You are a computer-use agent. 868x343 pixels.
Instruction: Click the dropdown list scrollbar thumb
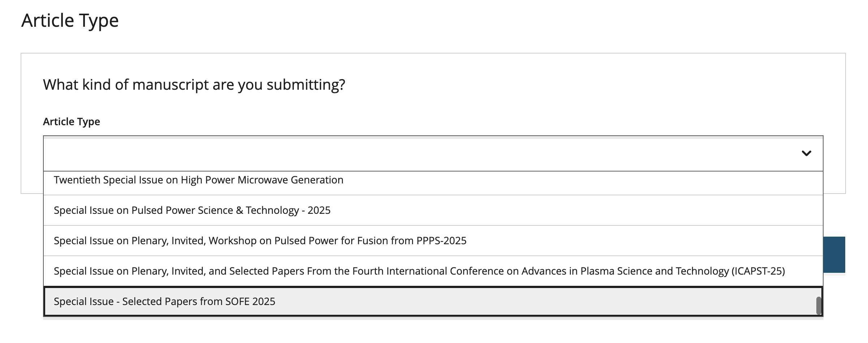click(819, 306)
